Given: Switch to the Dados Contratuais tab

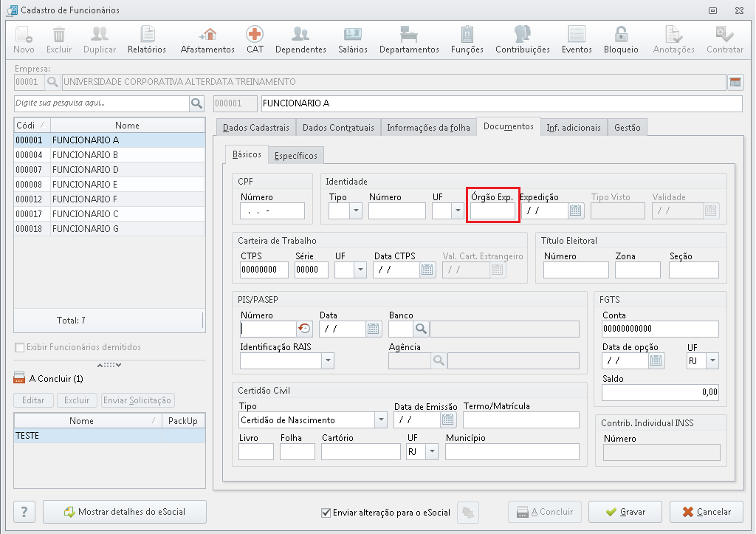Looking at the screenshot, I should (x=338, y=127).
